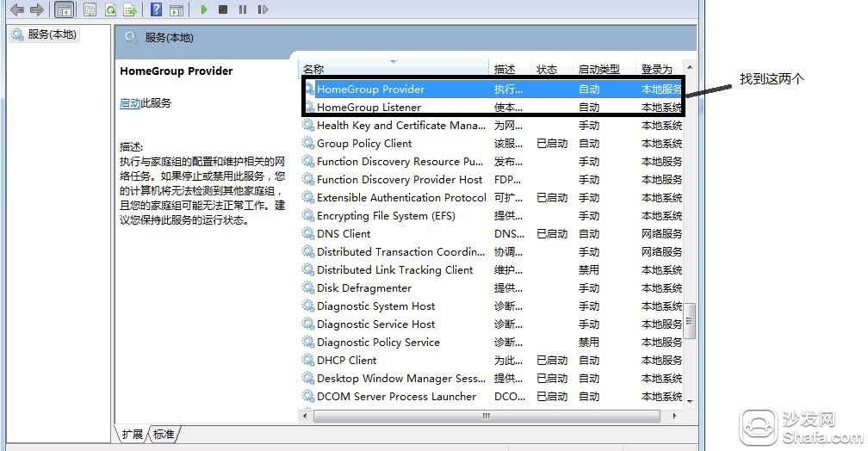Click the gear icon of DHCP Client
Viewport: 868px width, 451px height.
[x=308, y=361]
